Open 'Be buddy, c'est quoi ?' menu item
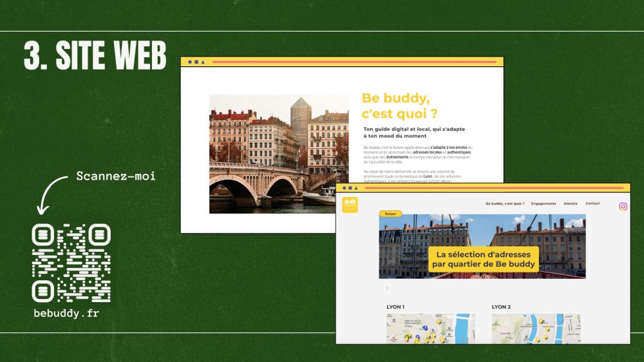Screen dimensions: 644x362 [505, 204]
